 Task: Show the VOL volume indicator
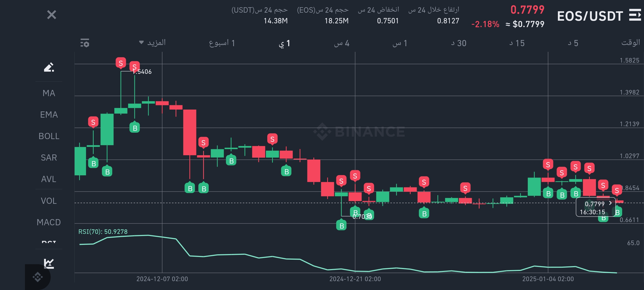[49, 201]
